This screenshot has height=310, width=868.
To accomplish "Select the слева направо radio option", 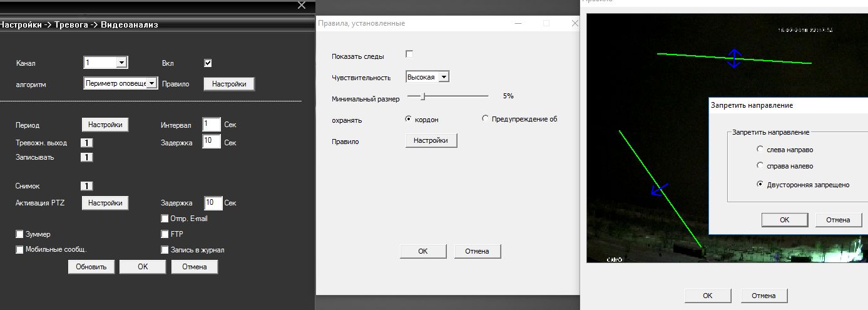I will pos(760,150).
